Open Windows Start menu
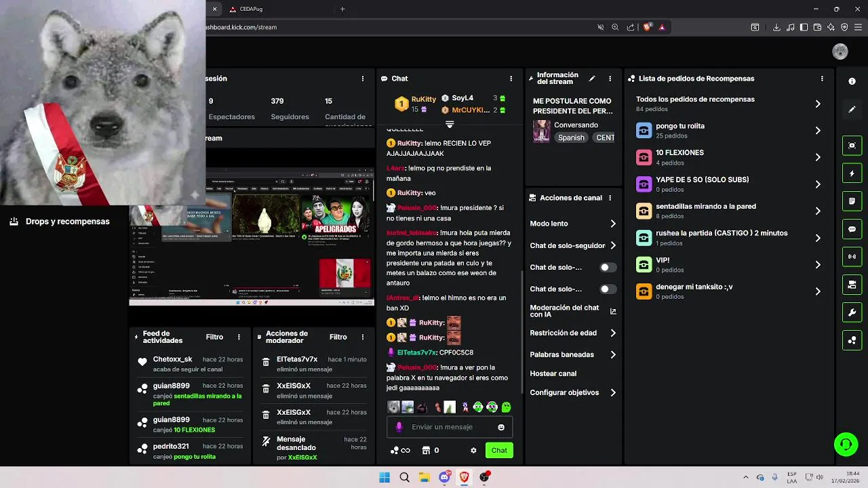Viewport: 868px width, 488px height. [x=384, y=477]
